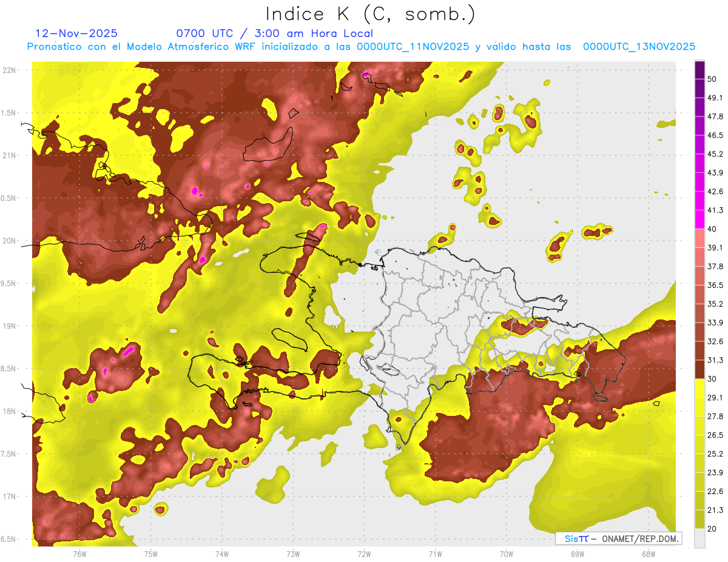
Task: Click the "Indice K (C, somb.)" title
Action: coord(371,14)
